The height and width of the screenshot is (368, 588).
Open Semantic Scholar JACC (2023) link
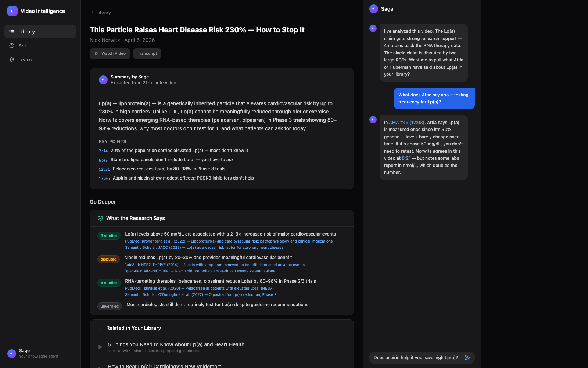204,248
